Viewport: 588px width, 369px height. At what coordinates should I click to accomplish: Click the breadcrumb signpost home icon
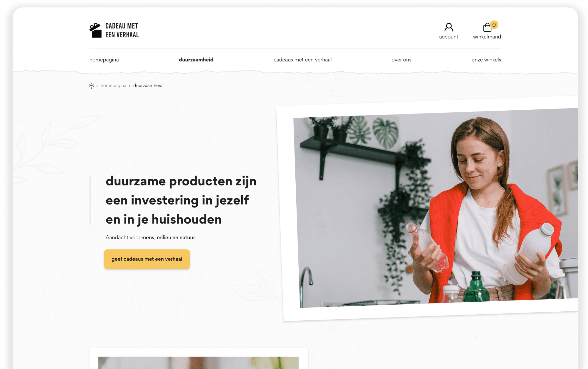[91, 86]
